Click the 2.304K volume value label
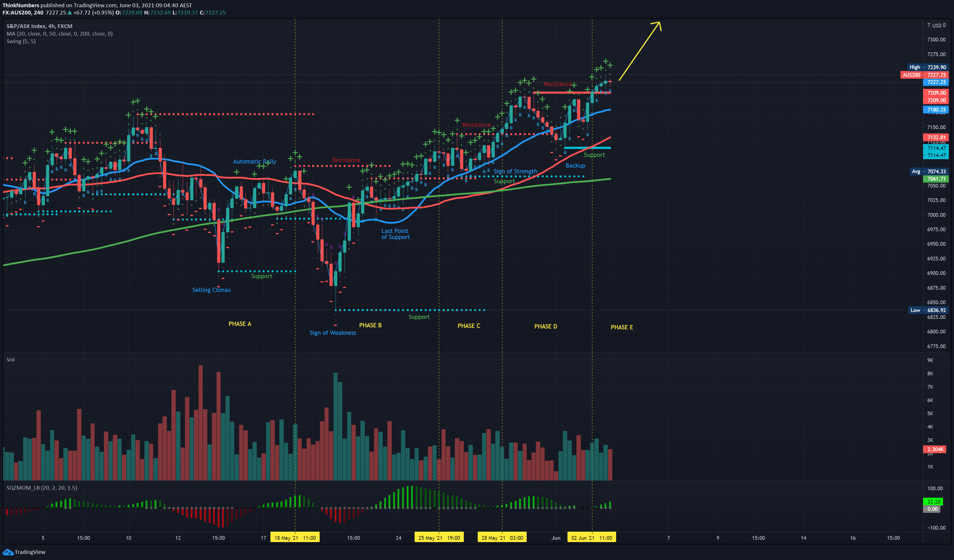The width and height of the screenshot is (954, 560). [x=935, y=449]
